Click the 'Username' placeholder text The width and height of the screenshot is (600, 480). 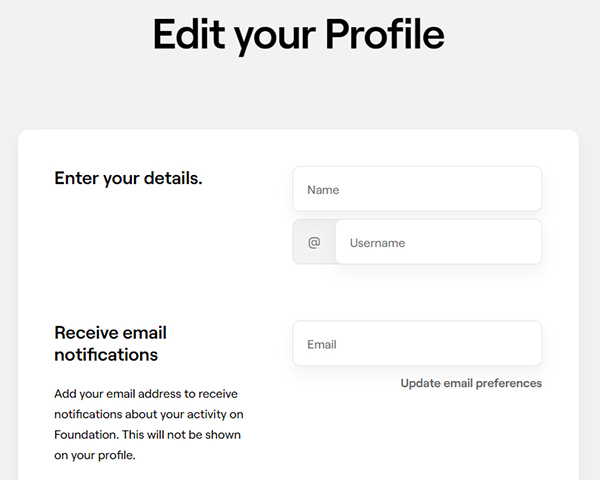pyautogui.click(x=377, y=243)
